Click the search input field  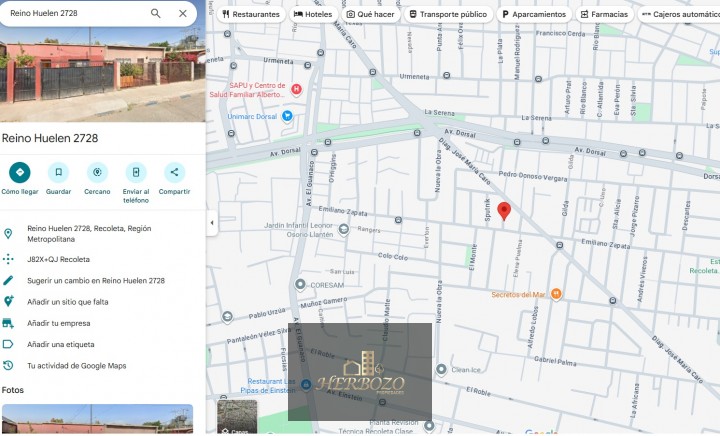(75, 14)
